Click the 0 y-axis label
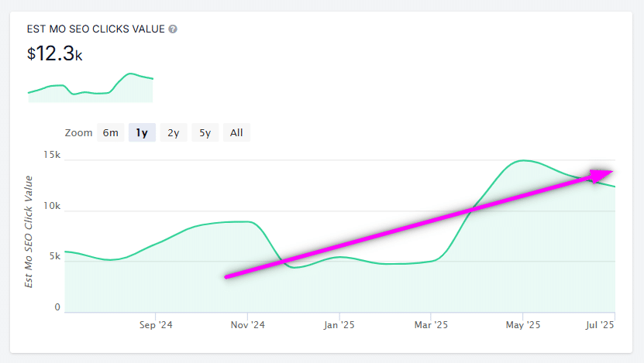644x363 pixels. [57, 307]
